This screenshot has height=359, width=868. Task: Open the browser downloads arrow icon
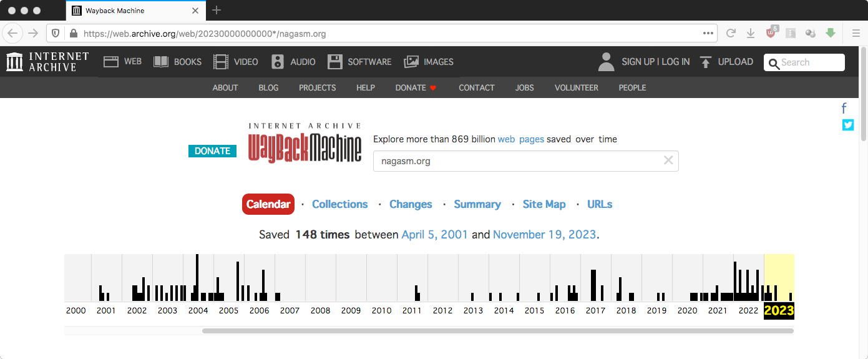[751, 33]
